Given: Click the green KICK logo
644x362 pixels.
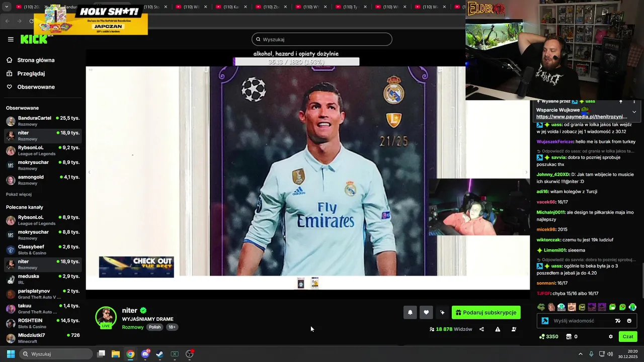Looking at the screenshot, I should coord(34,39).
